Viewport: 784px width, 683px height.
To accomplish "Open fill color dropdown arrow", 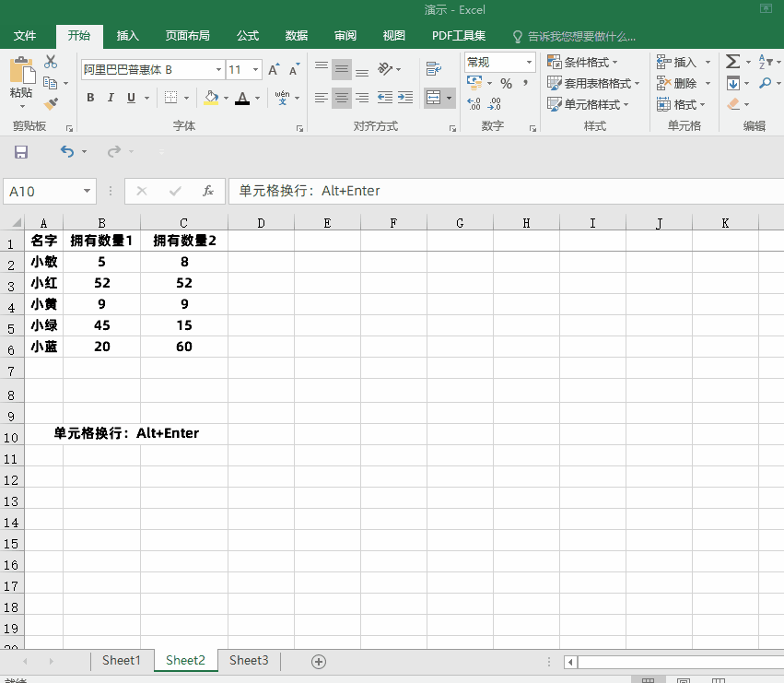I will coord(226,98).
